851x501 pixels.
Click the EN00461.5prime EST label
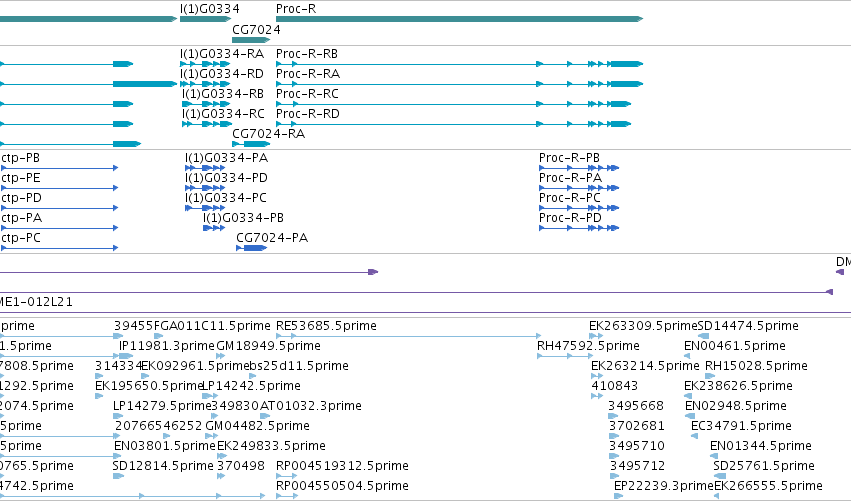[x=735, y=346]
